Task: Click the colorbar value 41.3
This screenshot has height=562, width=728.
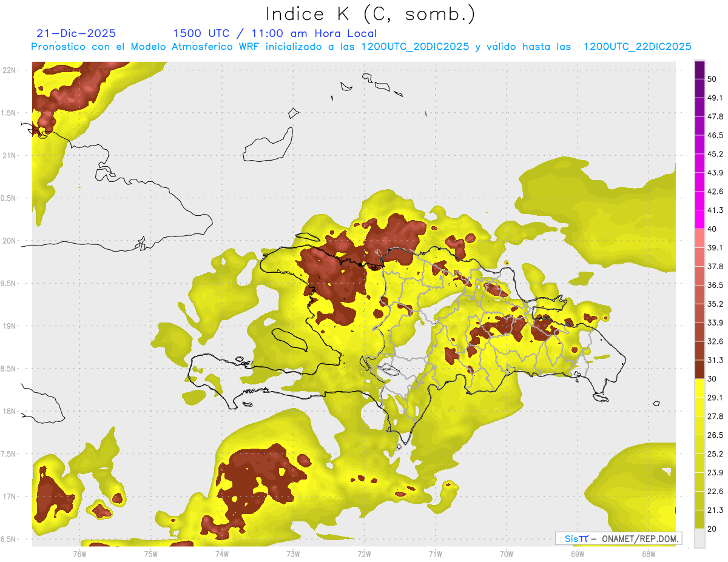Action: tap(715, 210)
